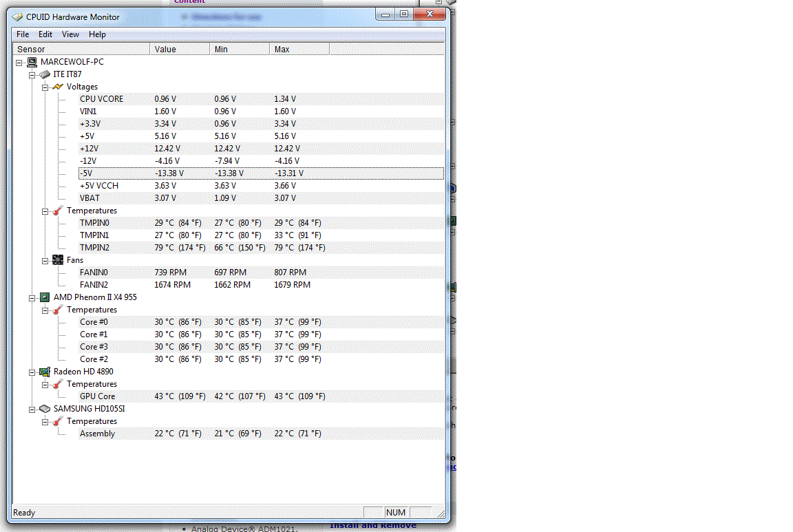Select the TMPIN0 temperature row
This screenshot has height=532, width=793.
pos(262,223)
